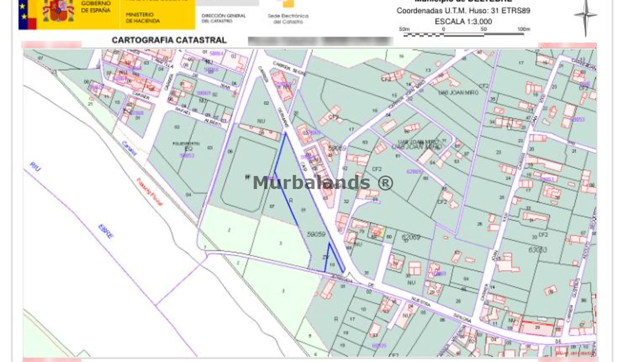The width and height of the screenshot is (644, 362).
Task: Click the EBRE river label
Action: 106,231
